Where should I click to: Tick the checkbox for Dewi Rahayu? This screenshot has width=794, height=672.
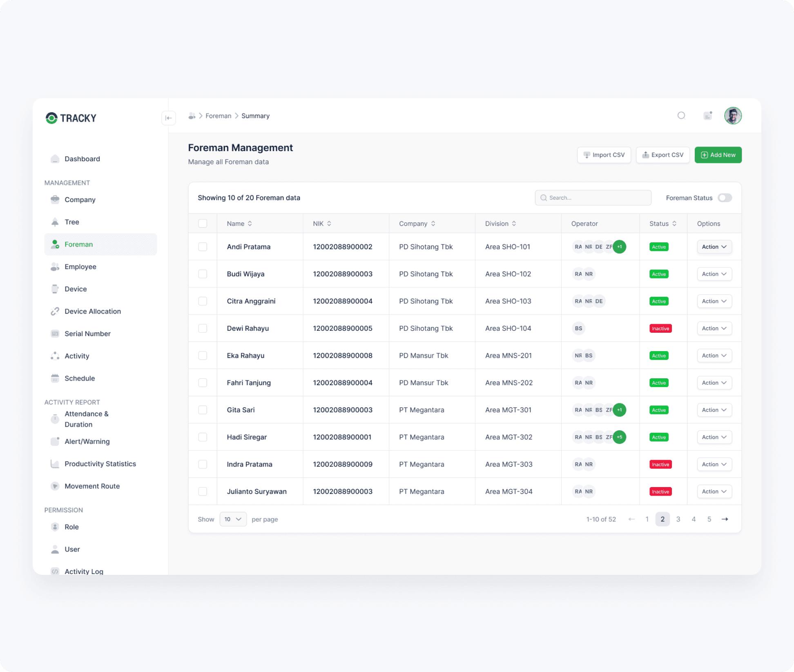click(203, 329)
